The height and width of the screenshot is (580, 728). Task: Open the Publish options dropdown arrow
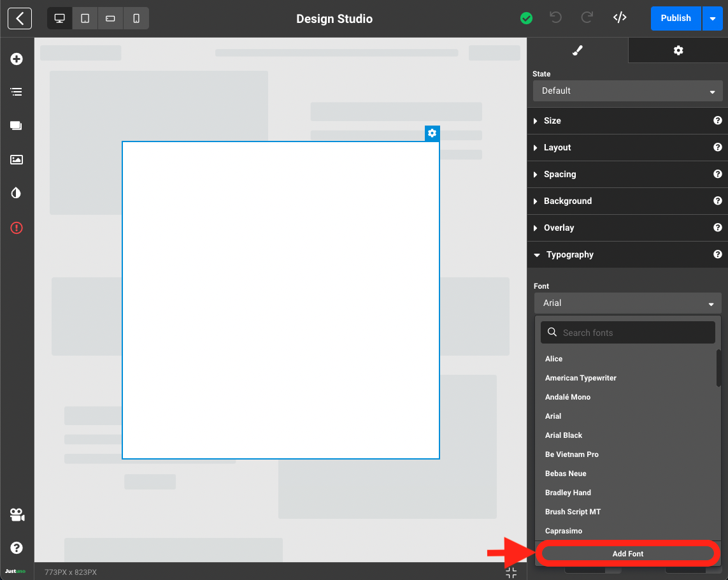pos(712,18)
